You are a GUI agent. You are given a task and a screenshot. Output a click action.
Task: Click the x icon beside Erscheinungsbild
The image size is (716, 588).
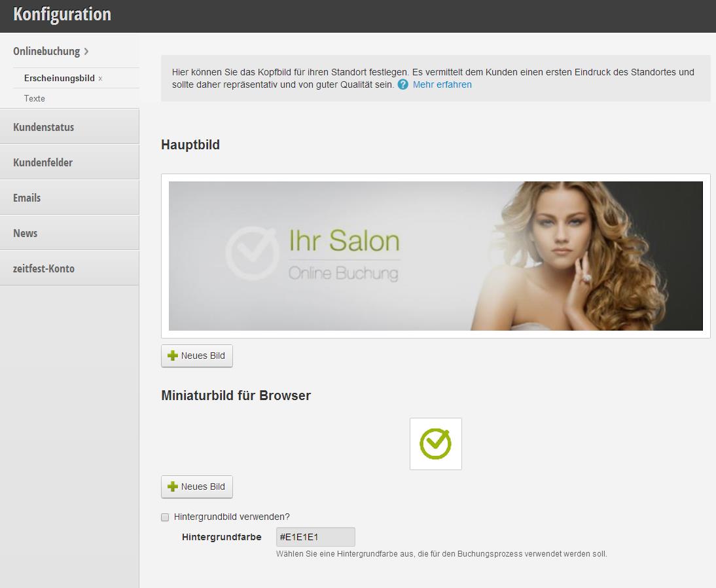click(100, 79)
